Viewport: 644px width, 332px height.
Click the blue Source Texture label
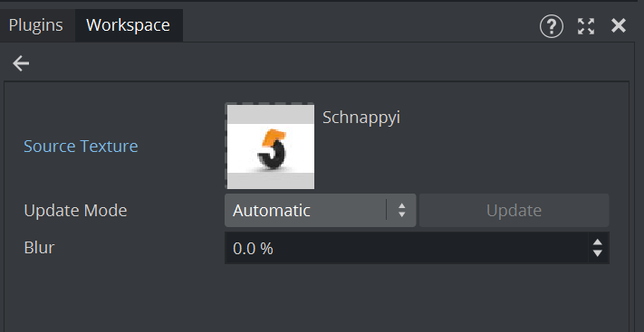click(x=81, y=146)
